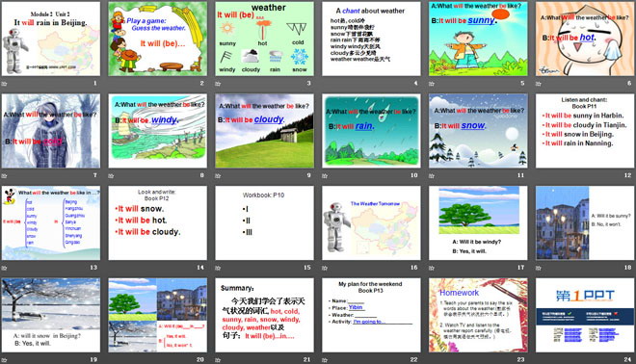Image resolution: width=636 pixels, height=364 pixels.
Task: Select the 'Summary' slide 21
Action: 264,315
